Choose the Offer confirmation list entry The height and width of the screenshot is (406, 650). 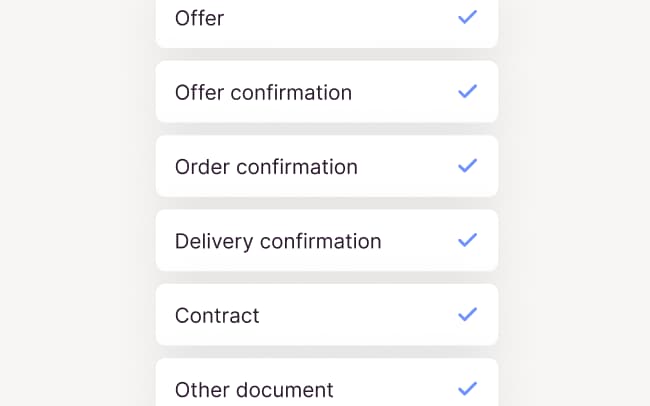click(x=326, y=92)
